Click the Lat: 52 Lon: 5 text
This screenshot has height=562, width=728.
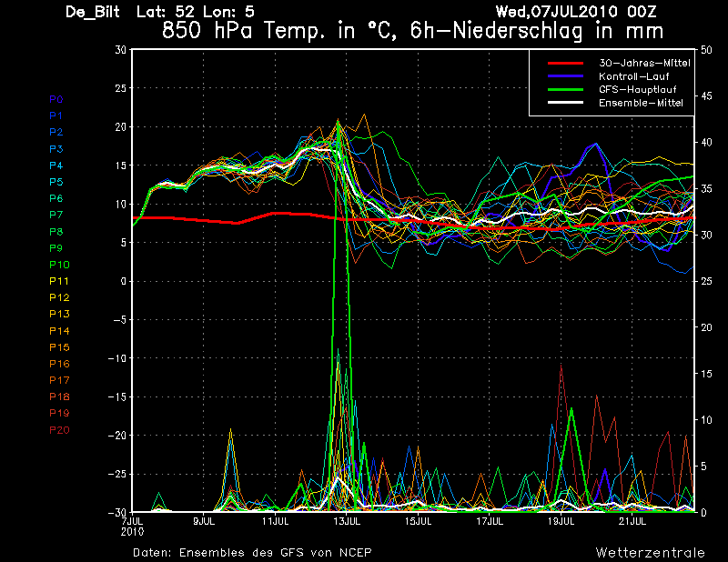pos(195,12)
